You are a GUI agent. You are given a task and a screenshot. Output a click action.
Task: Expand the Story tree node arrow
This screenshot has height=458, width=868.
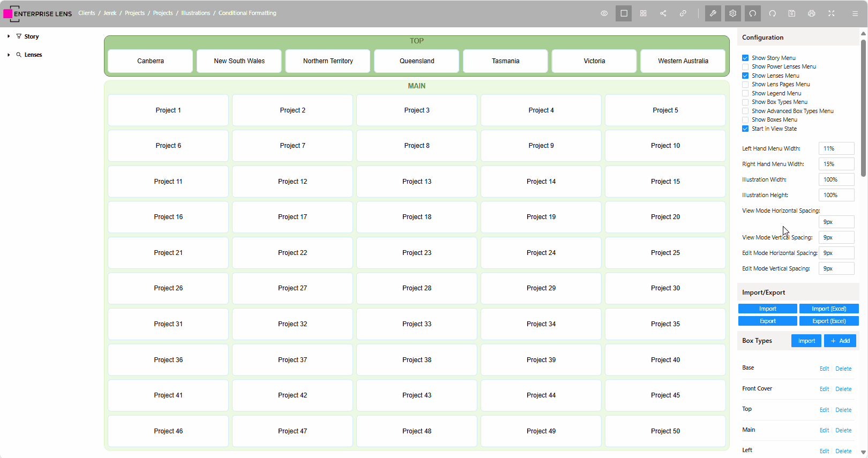coord(9,36)
